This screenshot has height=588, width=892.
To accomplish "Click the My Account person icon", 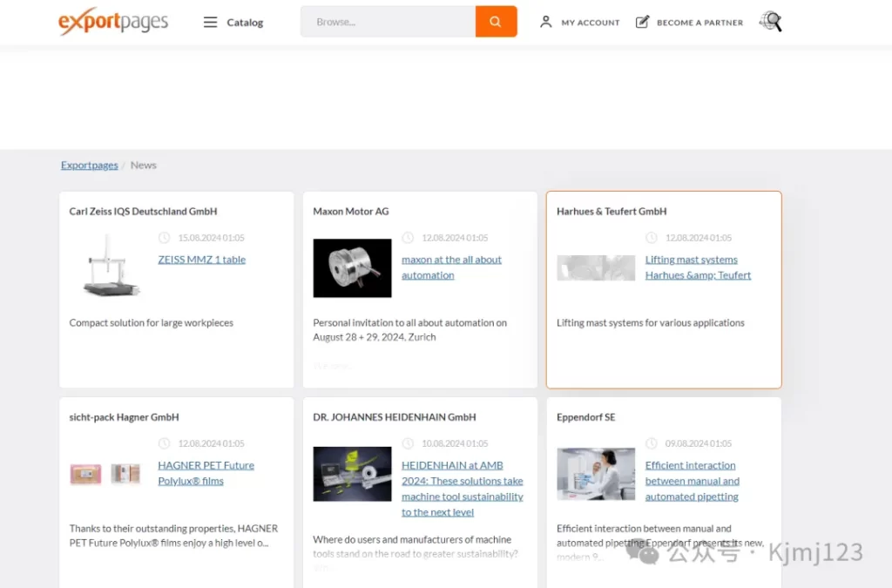I will click(x=545, y=22).
